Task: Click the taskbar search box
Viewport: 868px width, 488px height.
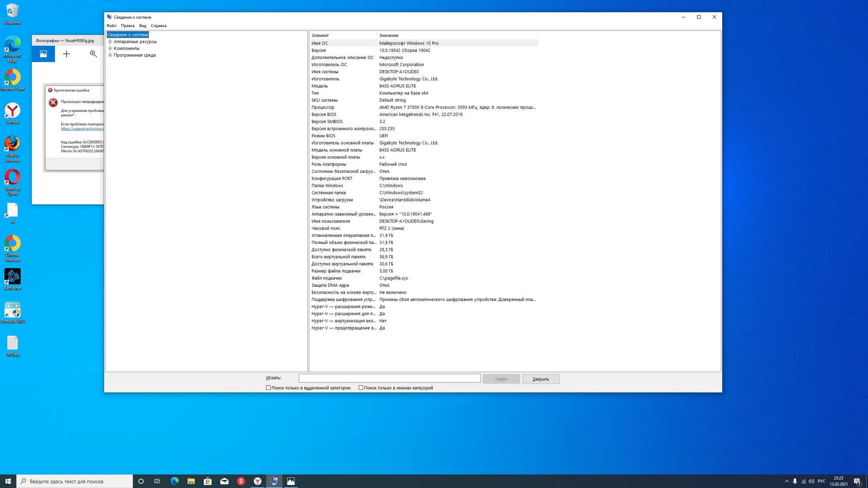Action: (x=75, y=481)
